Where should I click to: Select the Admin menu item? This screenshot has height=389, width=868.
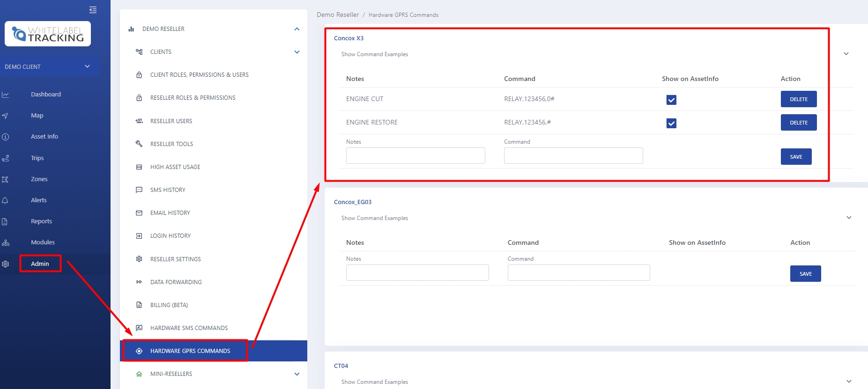[40, 264]
